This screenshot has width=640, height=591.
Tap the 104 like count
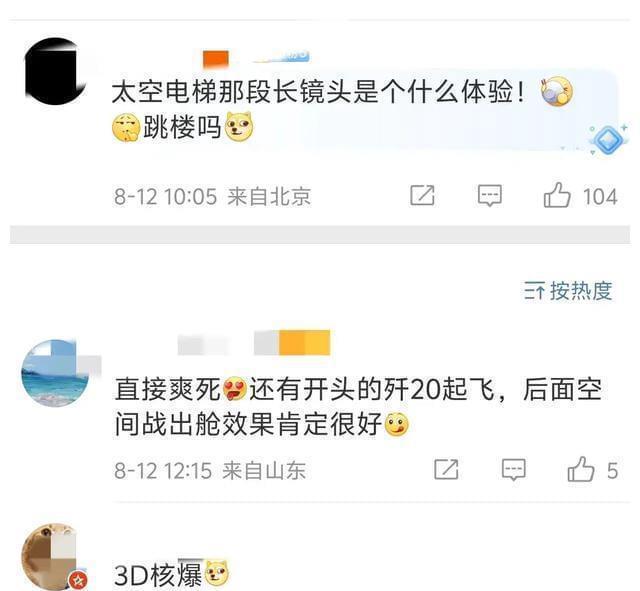[600, 197]
